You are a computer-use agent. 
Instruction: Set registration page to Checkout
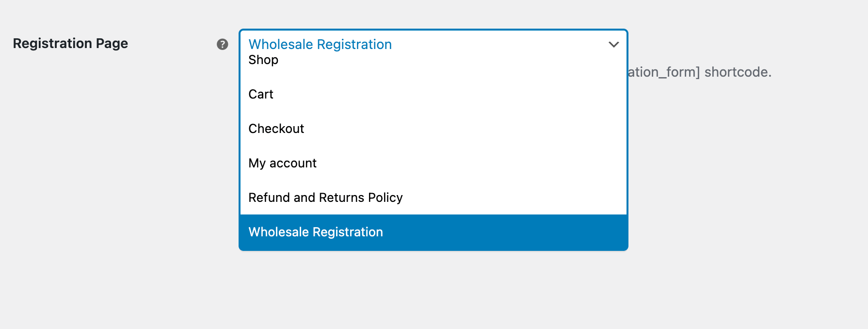click(x=276, y=129)
